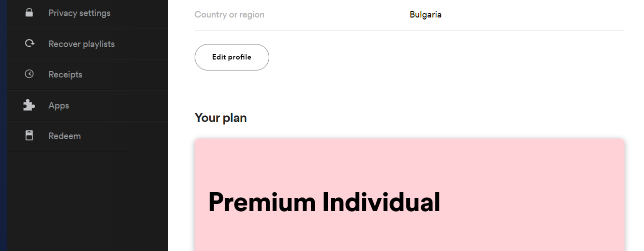
Task: Click the circular arrow Recover playlists icon
Action: point(30,43)
